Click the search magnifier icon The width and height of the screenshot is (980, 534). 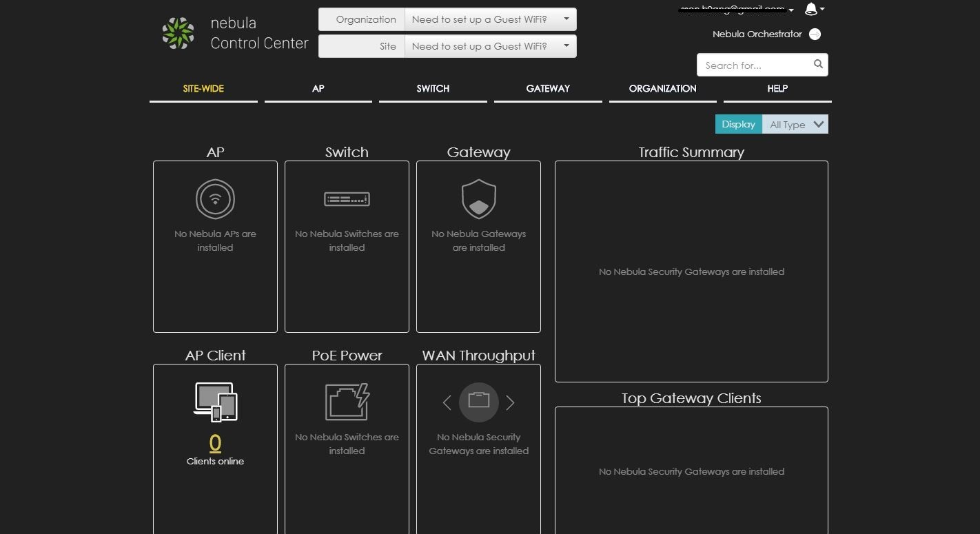[818, 65]
